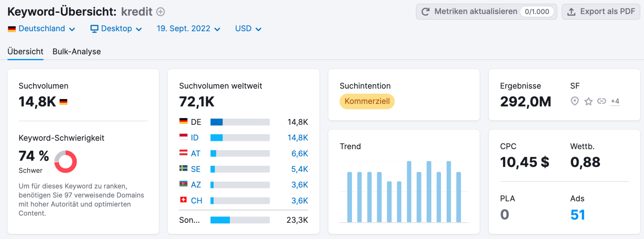Open the 19. Sept. 2022 date dropdown
The width and height of the screenshot is (644, 239).
pos(188,29)
